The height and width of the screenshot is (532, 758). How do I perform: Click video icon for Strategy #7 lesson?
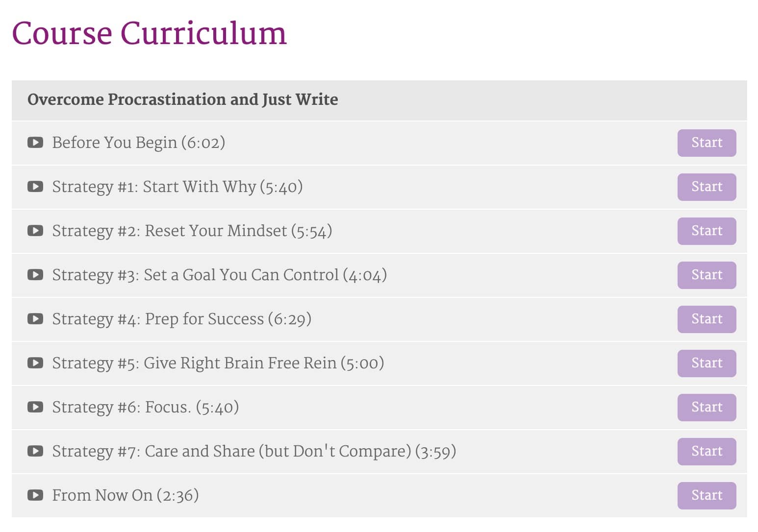pyautogui.click(x=35, y=451)
